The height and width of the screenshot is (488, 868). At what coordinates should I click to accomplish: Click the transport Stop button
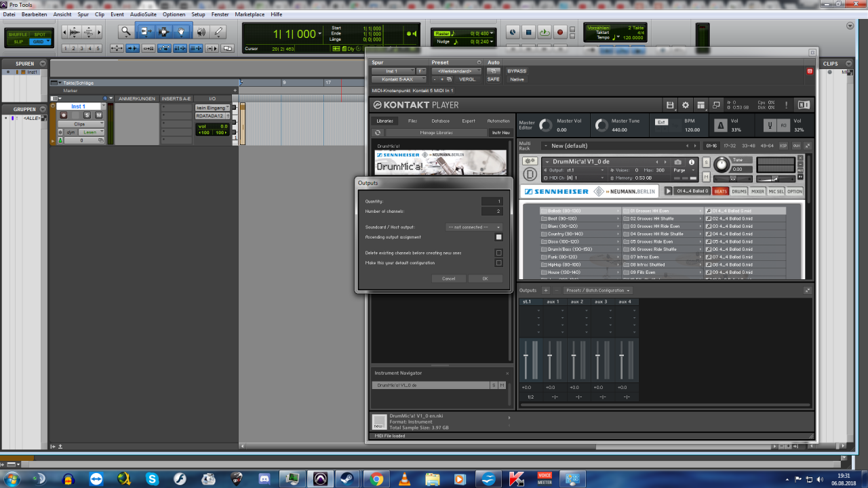(529, 32)
